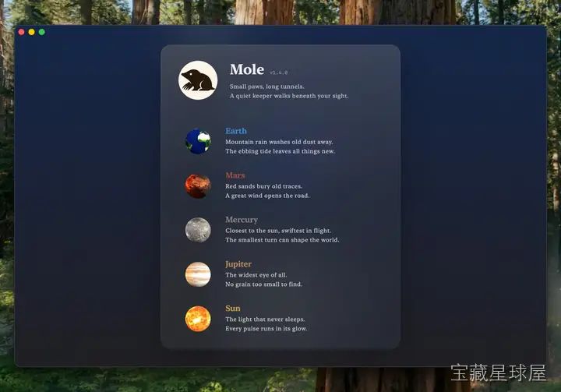Click 'A great wind opens the road.'
The height and width of the screenshot is (392, 561).
click(x=267, y=196)
